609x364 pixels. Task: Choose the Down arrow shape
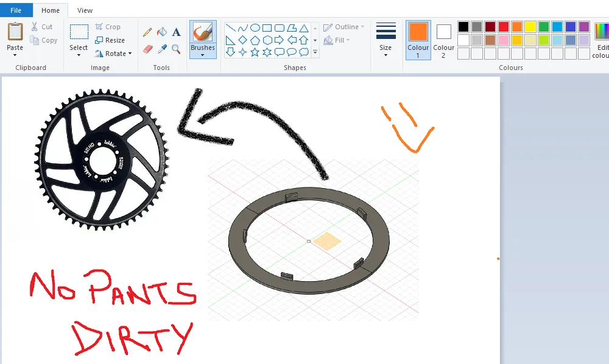[231, 52]
